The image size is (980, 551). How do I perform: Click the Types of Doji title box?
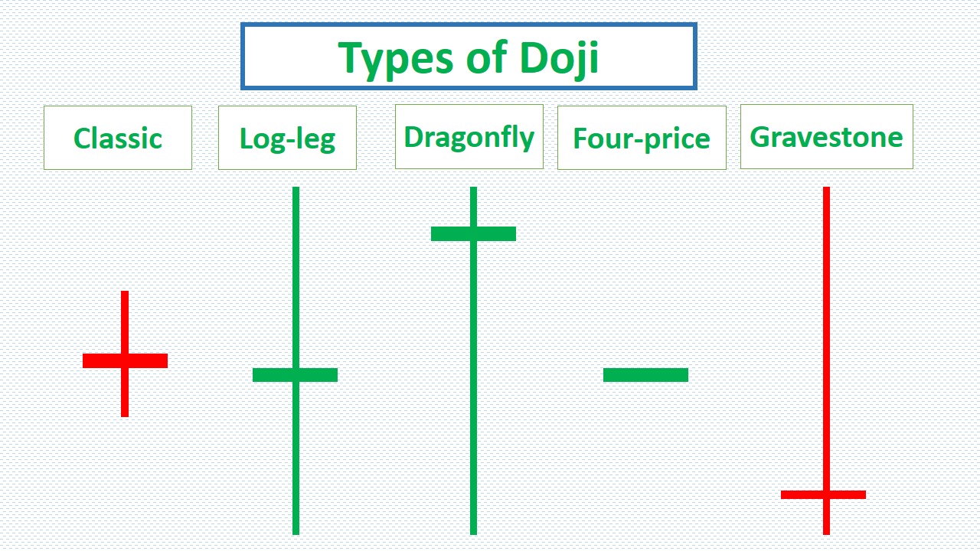(x=469, y=56)
